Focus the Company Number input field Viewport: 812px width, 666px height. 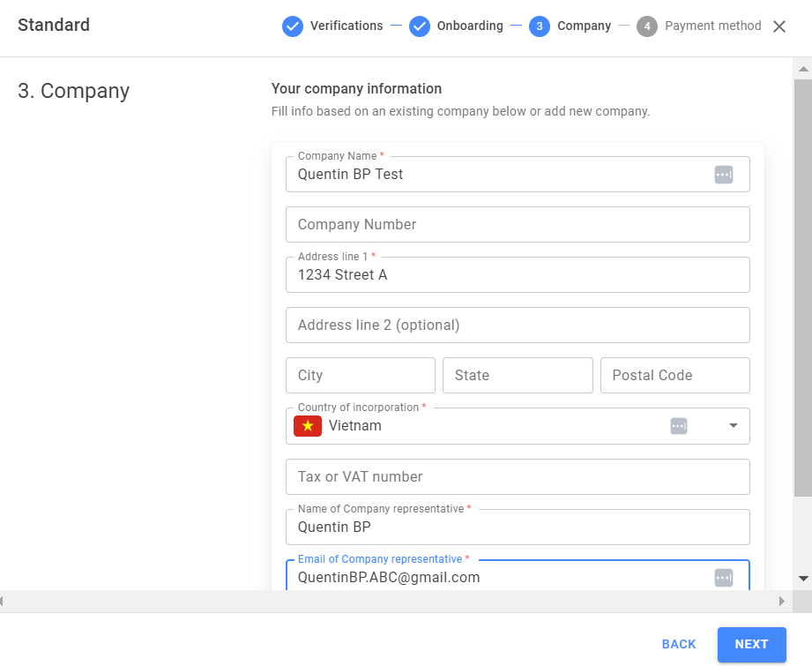click(x=518, y=224)
